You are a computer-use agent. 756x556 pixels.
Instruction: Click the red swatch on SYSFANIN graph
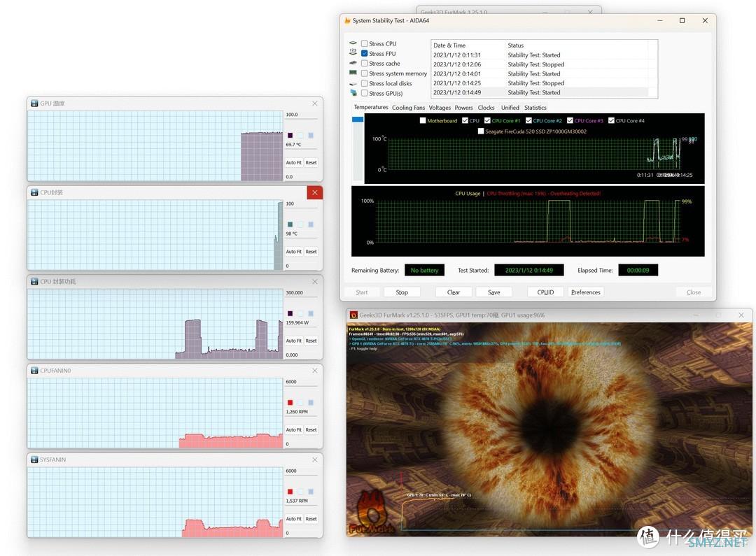click(290, 492)
